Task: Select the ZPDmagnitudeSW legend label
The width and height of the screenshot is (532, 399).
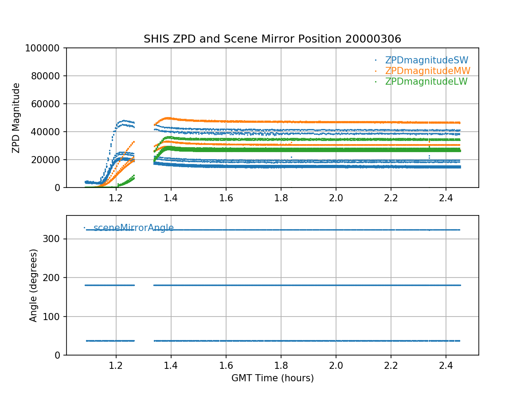Action: [426, 60]
